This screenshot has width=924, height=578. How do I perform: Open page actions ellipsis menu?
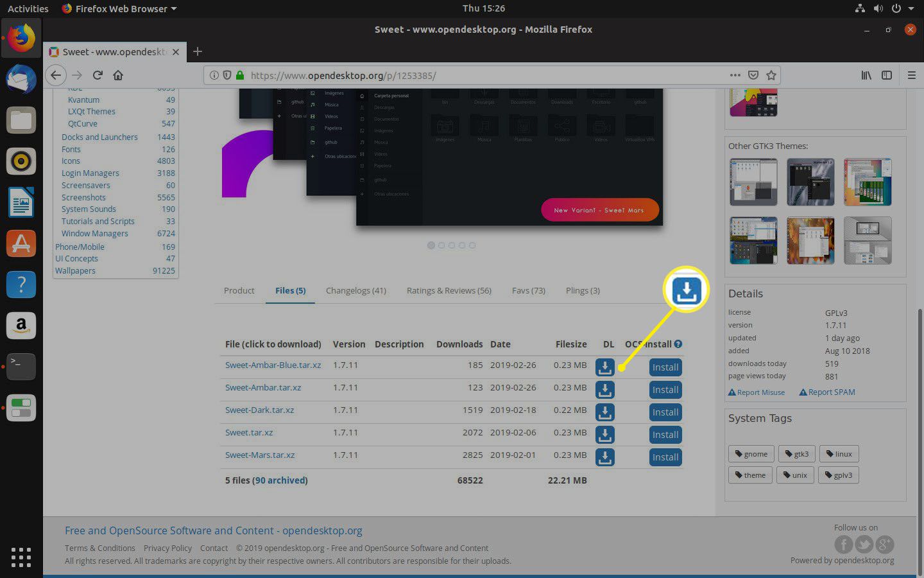coord(735,75)
